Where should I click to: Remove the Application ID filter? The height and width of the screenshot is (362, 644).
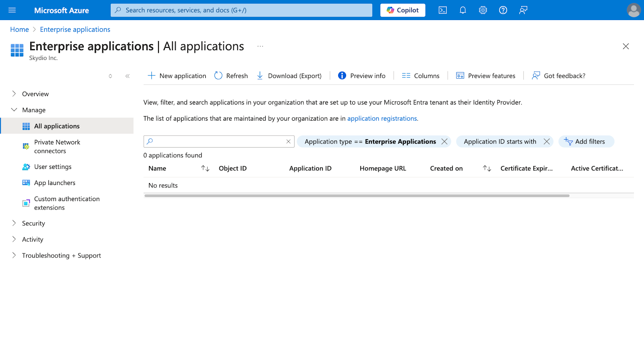click(x=547, y=142)
